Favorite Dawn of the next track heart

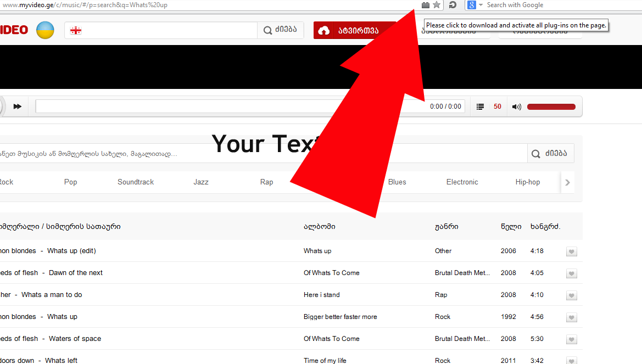[572, 273]
